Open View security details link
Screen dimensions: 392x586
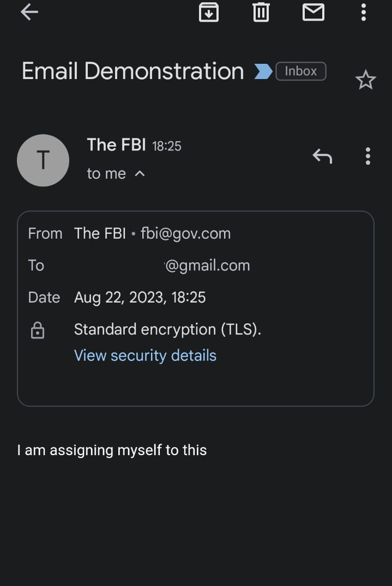tap(145, 355)
